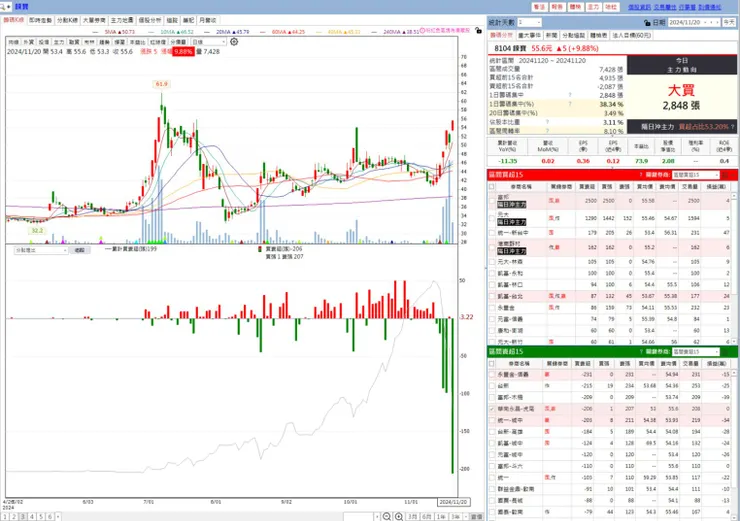Open help icon beside 1日籌碼集中(%)
Screen dimensions: 740x521
click(x=570, y=104)
